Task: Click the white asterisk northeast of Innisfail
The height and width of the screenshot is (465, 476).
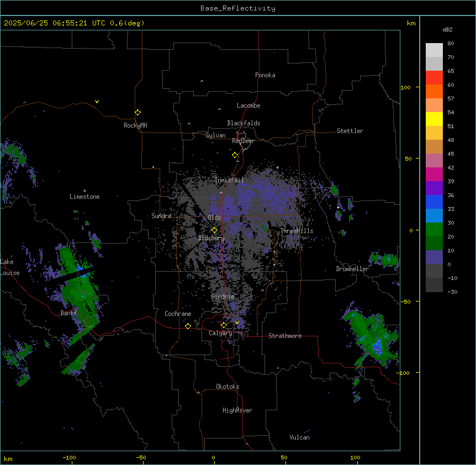Action: coord(277,167)
